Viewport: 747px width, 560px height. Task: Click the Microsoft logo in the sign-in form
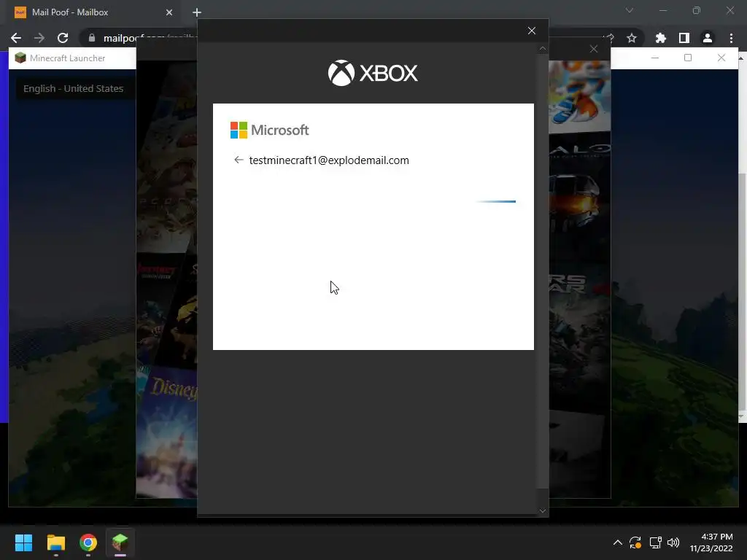(x=270, y=130)
